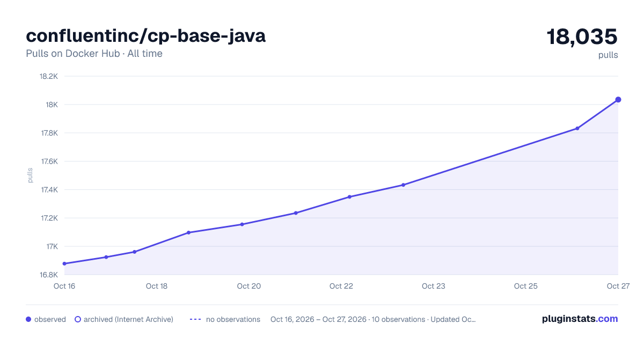Viewport: 644px width, 338px height.
Task: Click the 16.8K y-axis label
Action: [48, 275]
